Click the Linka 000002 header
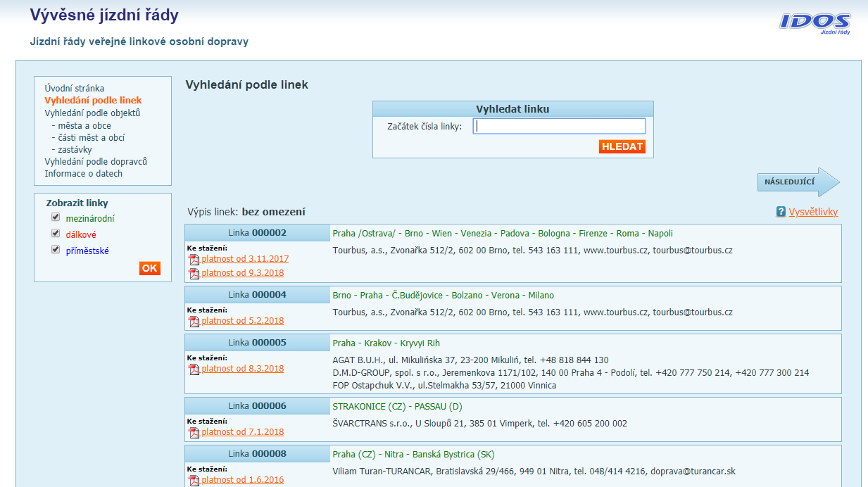868x487 pixels. pos(258,233)
